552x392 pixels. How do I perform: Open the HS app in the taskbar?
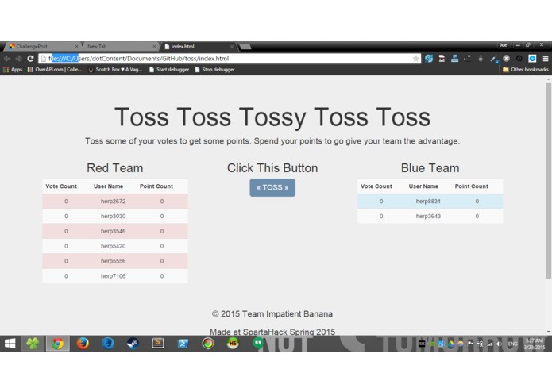(x=233, y=344)
